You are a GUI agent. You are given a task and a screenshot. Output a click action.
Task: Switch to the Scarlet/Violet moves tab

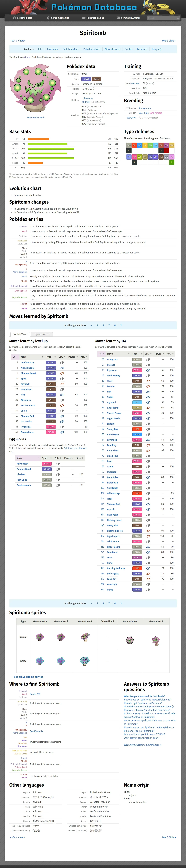(x=20, y=334)
